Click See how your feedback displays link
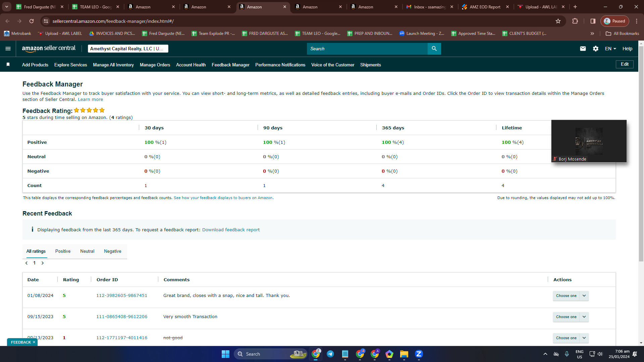 (x=223, y=198)
